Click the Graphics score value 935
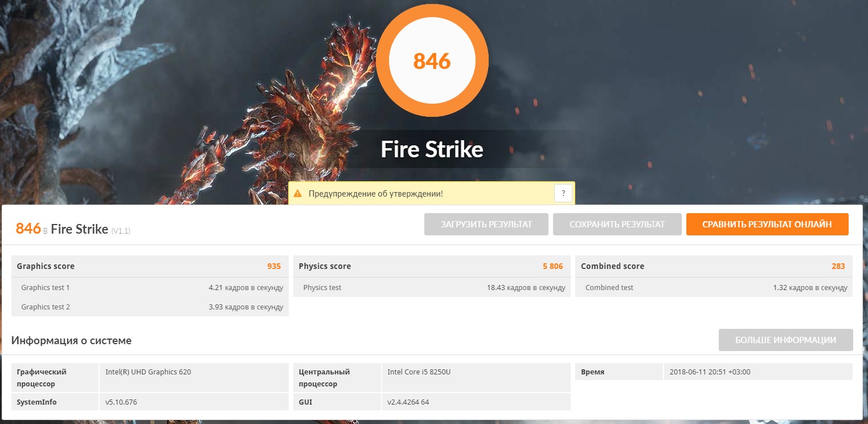 point(274,266)
